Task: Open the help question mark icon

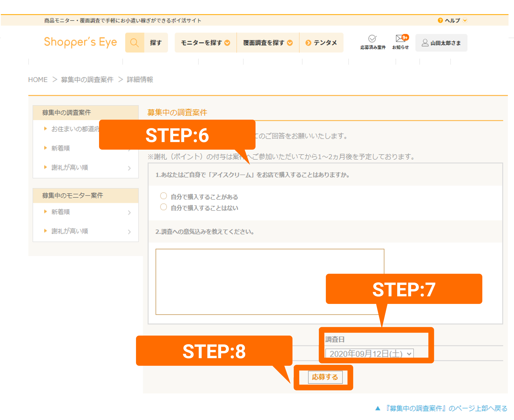Action: [440, 20]
